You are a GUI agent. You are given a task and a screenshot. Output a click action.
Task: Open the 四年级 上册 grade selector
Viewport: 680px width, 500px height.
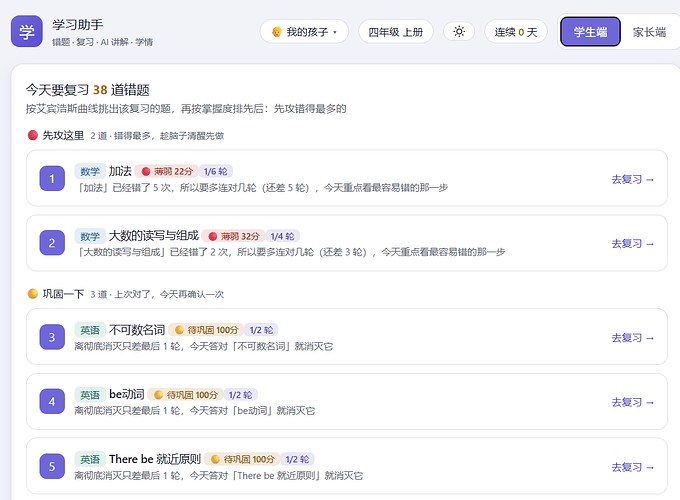point(396,32)
